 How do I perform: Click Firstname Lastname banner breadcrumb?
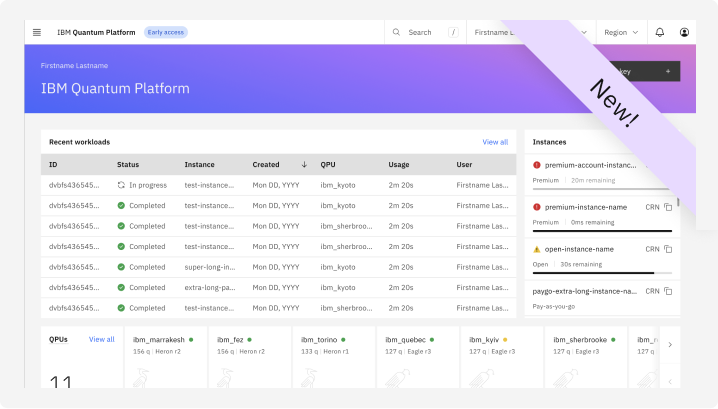point(74,65)
